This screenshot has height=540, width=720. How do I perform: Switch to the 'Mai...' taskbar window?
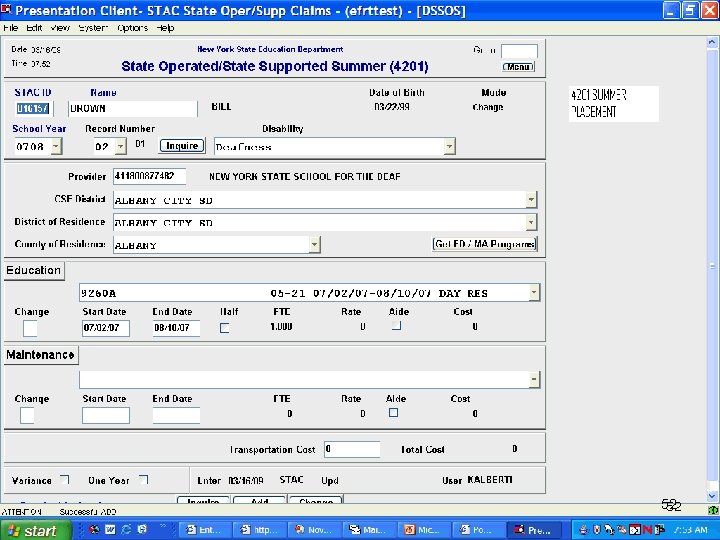pyautogui.click(x=369, y=529)
